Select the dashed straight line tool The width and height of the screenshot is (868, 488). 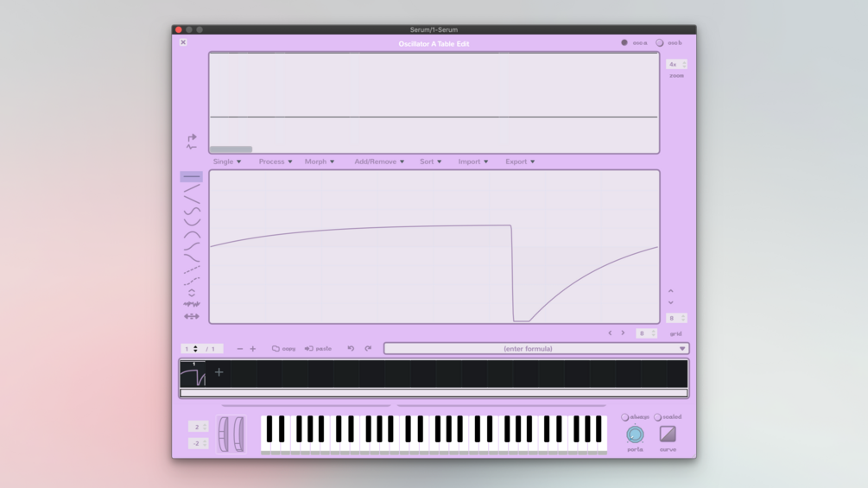[192, 270]
